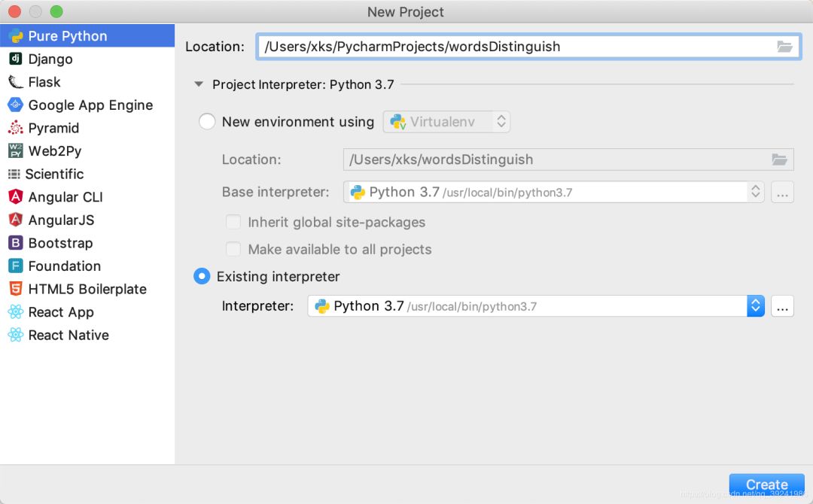Select HTML5 Boilerplate project type

pos(87,289)
